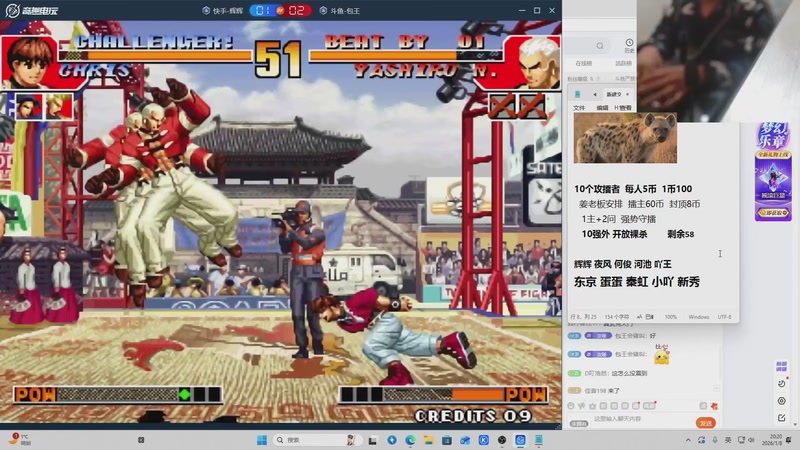This screenshot has height=450, width=800.
Task: Click the edit/share icon in side rail
Action: (782, 418)
